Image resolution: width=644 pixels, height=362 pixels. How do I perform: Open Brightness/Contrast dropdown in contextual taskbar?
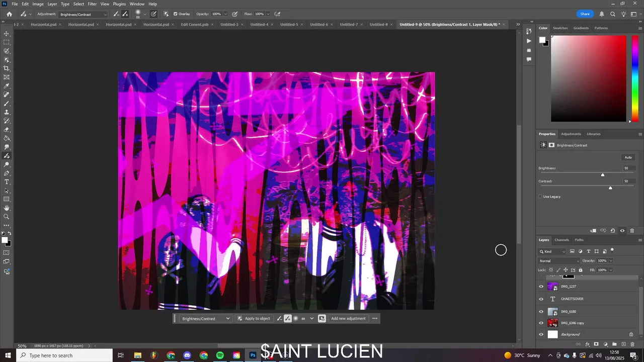pos(206,318)
